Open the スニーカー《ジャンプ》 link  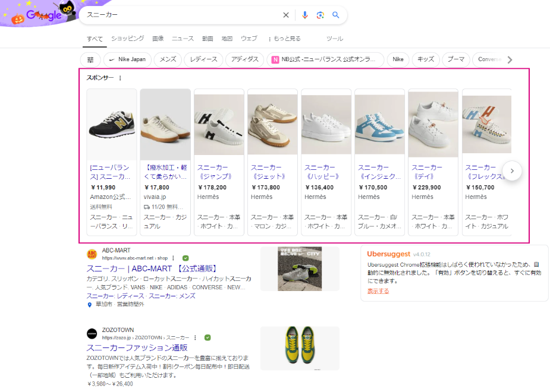[x=214, y=172]
